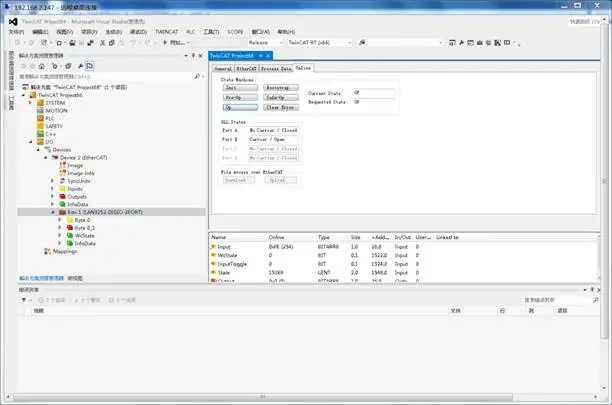Click the C++ node icon
612x405 pixels.
point(40,134)
